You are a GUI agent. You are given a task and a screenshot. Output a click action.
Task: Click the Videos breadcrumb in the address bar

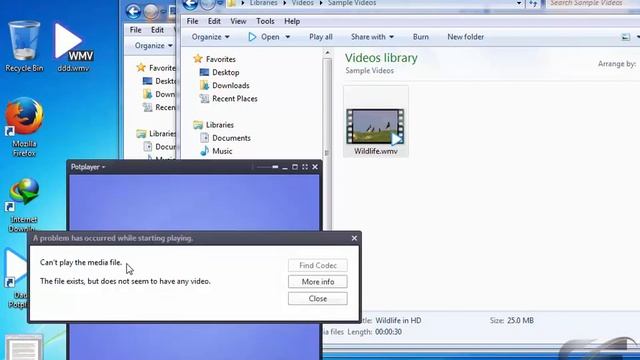(x=302, y=3)
